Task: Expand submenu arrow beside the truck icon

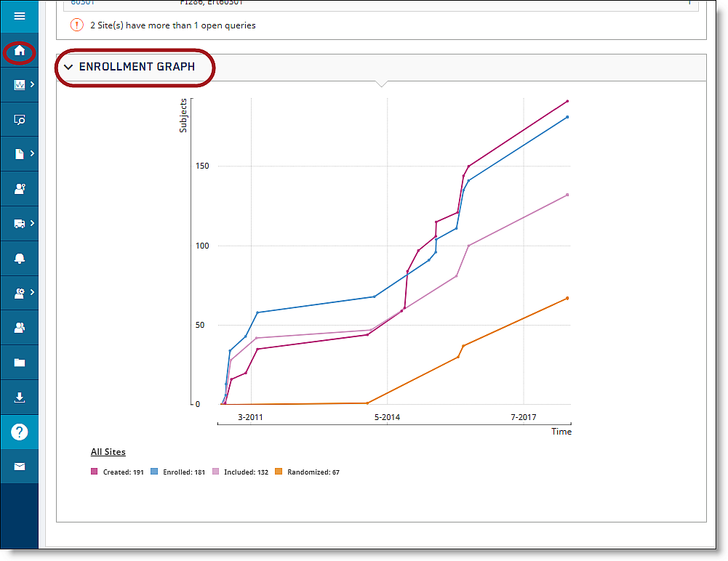Action: coord(32,224)
